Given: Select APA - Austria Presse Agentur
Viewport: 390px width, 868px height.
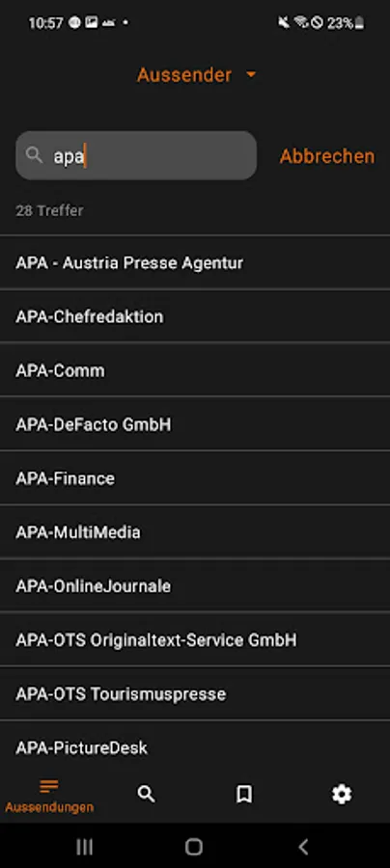Looking at the screenshot, I should pos(195,262).
